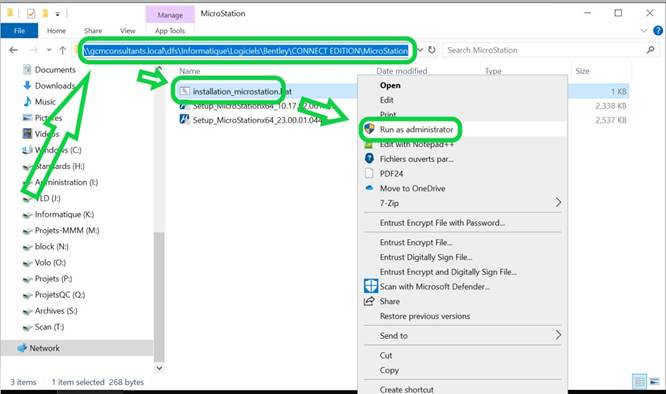666x394 pixels.
Task: Choose Edit with Notepad++
Action: point(416,144)
